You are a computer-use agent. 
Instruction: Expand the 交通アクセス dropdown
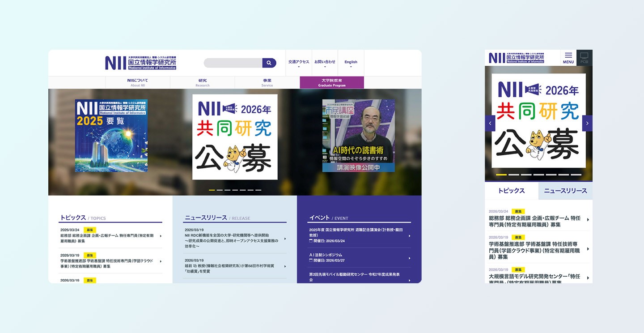coord(298,64)
